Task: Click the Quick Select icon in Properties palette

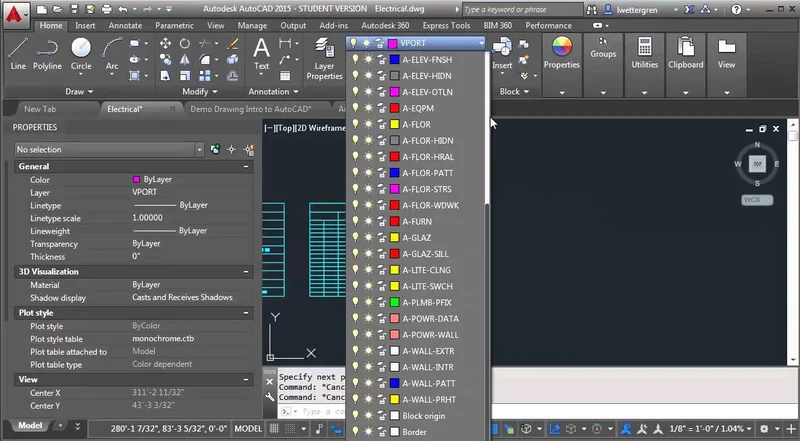Action: 248,150
